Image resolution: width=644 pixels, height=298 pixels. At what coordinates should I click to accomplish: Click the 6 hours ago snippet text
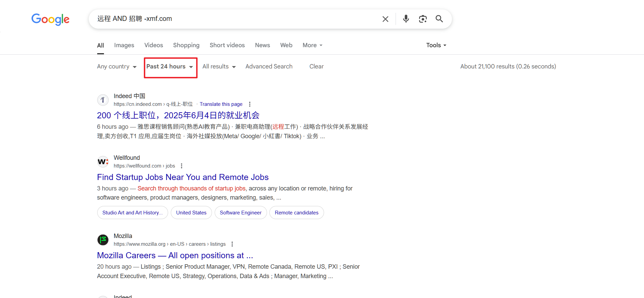[x=112, y=127]
